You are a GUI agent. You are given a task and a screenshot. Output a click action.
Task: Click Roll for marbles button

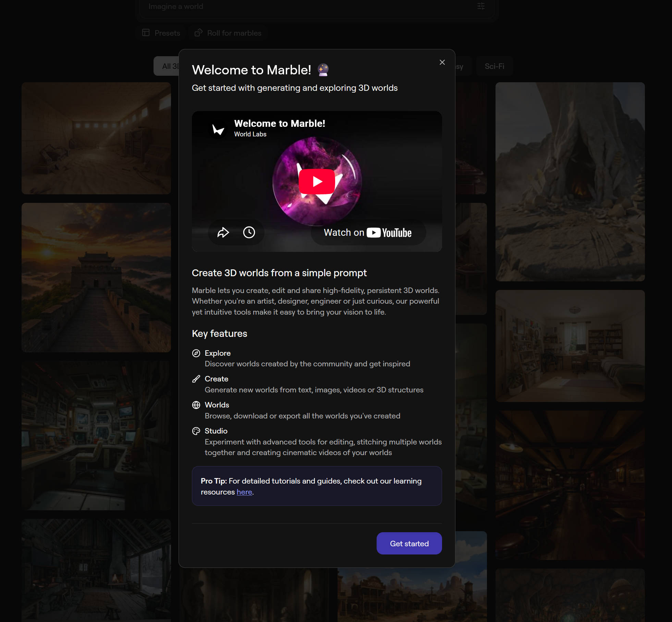pyautogui.click(x=228, y=33)
